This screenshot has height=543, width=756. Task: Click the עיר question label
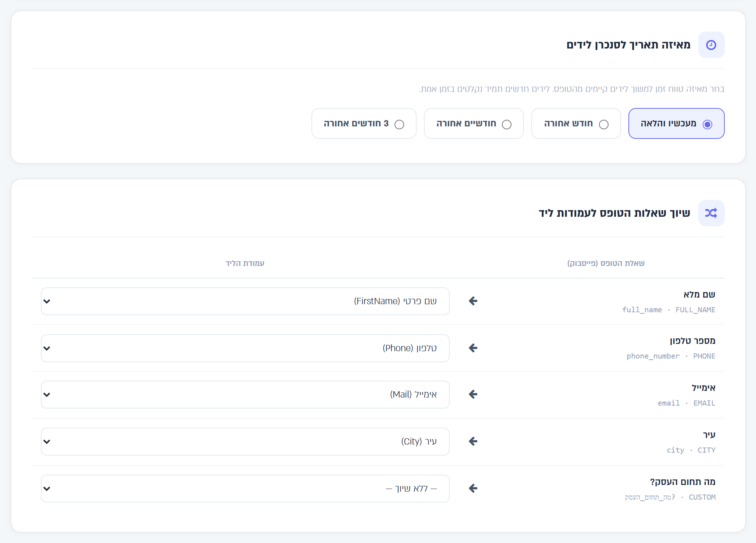pos(709,435)
